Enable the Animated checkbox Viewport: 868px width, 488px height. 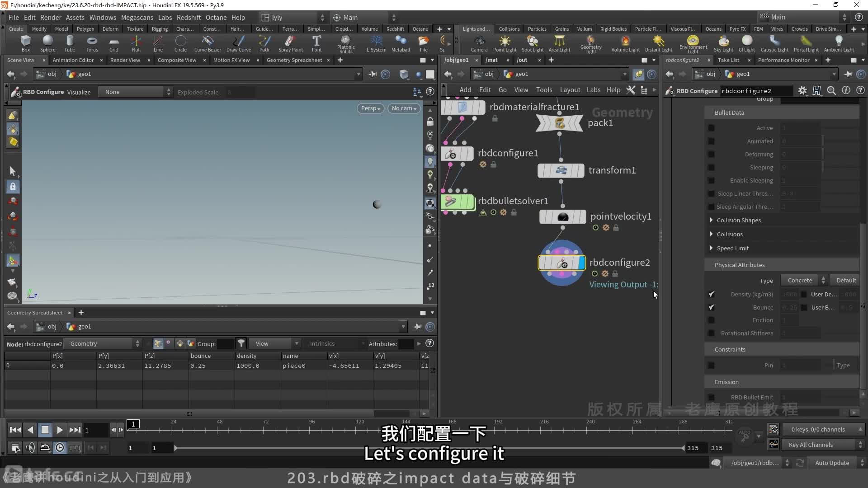click(x=711, y=141)
